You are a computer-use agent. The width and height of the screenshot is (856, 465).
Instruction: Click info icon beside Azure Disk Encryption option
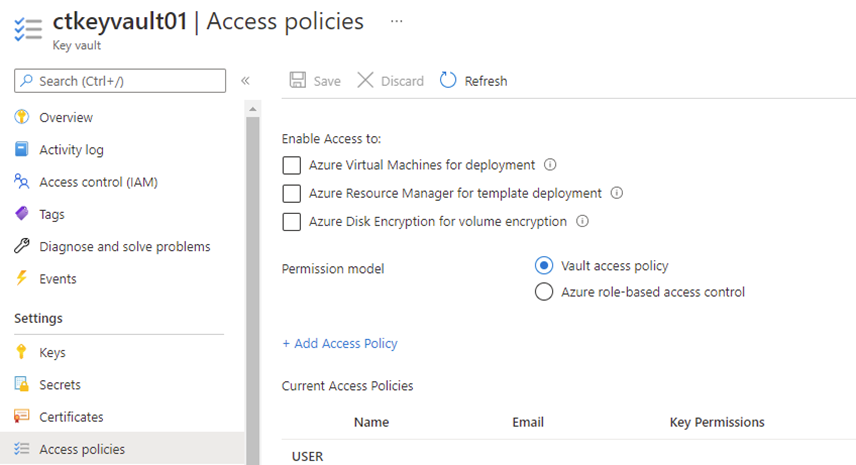coord(582,221)
